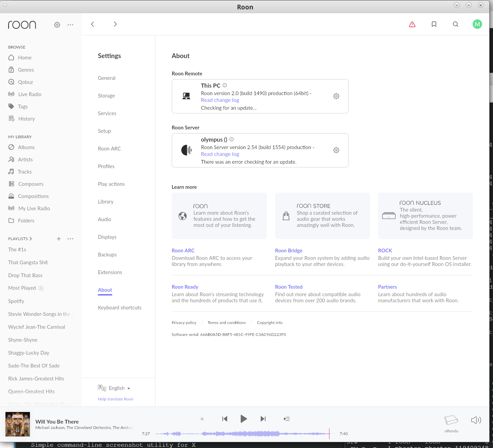Image resolution: width=493 pixels, height=448 pixels.
Task: Click the red warning alert icon
Action: [x=412, y=24]
